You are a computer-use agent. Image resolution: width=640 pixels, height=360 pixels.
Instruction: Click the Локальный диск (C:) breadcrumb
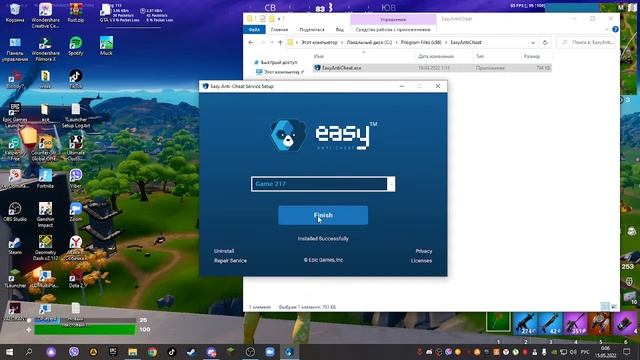[x=369, y=42]
